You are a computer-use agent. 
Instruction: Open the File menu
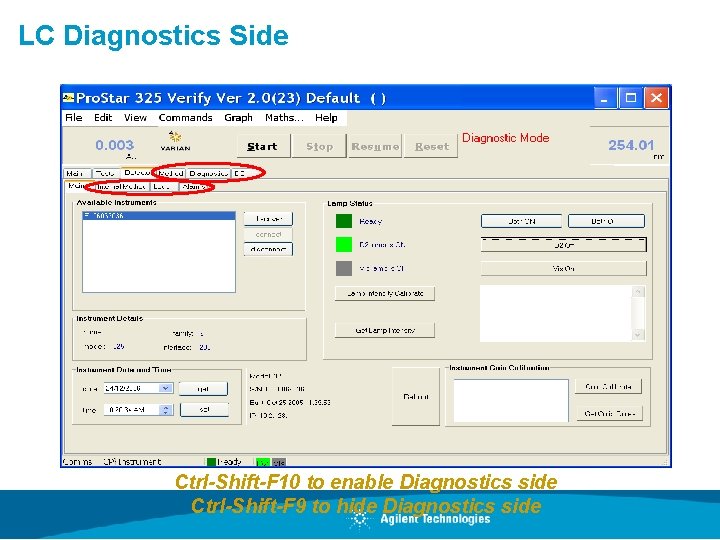[x=73, y=118]
